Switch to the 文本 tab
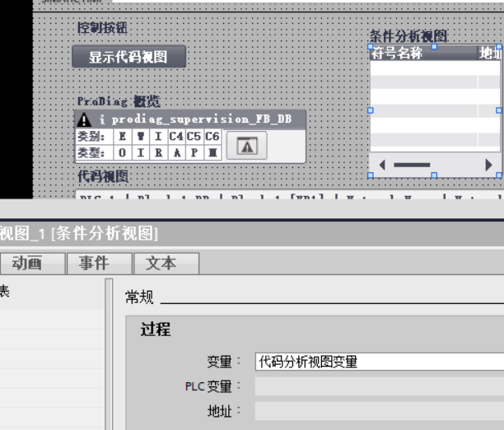Viewport: 504px width, 430px height. pos(166,264)
